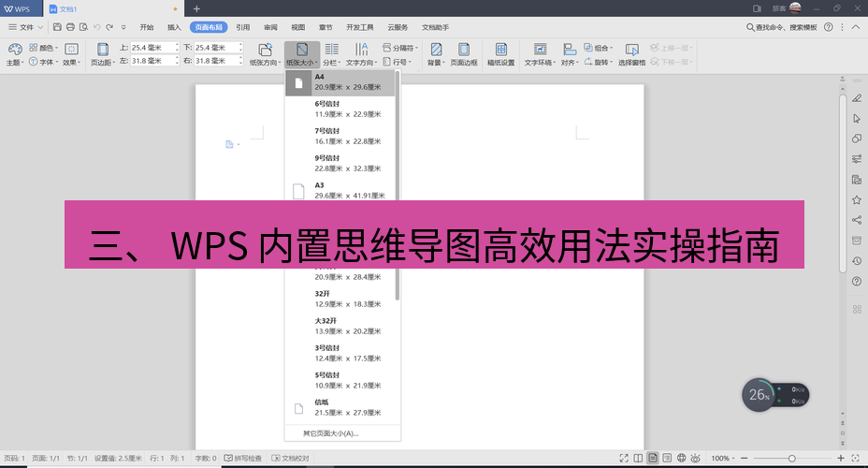Click the Save icon in quick access toolbar
Image resolution: width=868 pixels, height=468 pixels.
(x=57, y=26)
